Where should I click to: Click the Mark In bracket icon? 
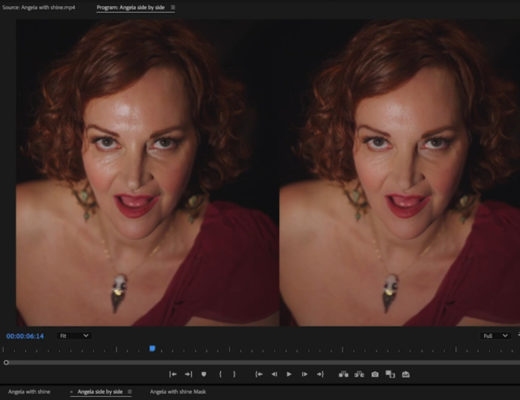[220, 374]
